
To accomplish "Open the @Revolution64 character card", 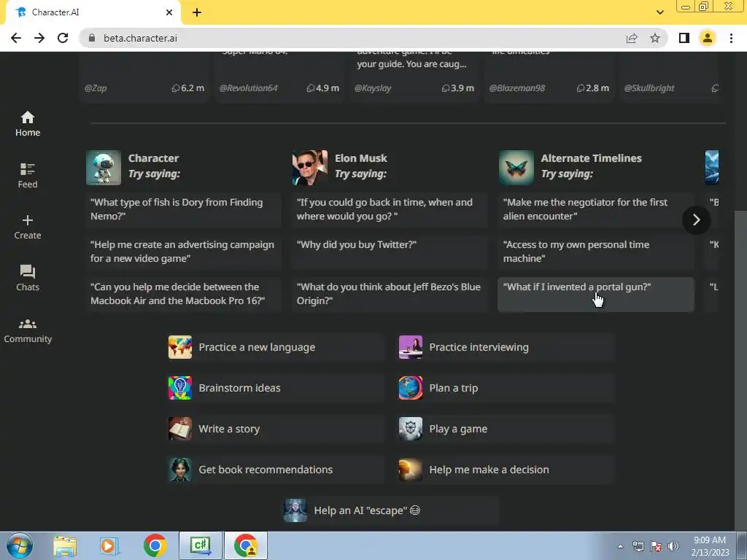I will 279,76.
